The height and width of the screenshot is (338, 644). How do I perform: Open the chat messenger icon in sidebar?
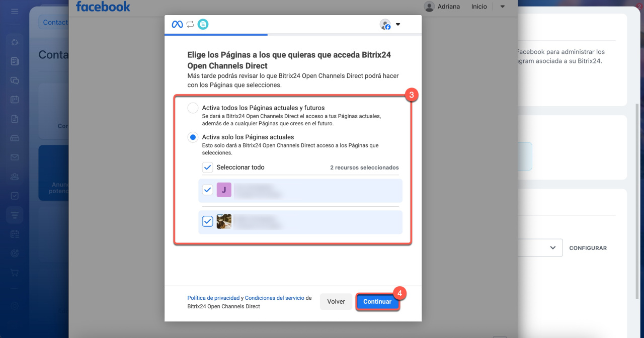coord(15,80)
